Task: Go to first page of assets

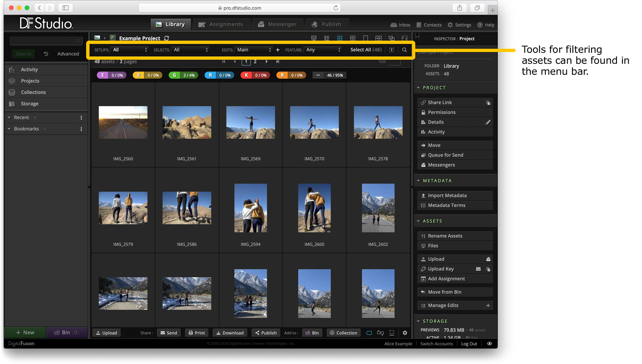Action: click(223, 62)
